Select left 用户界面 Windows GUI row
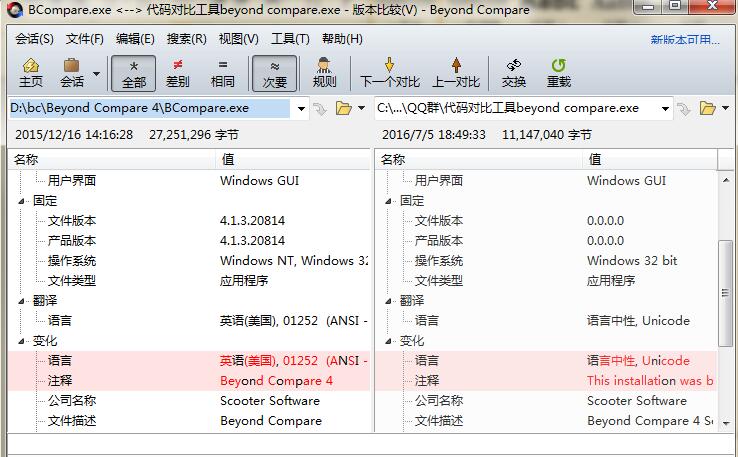The width and height of the screenshot is (738, 457). point(189,181)
